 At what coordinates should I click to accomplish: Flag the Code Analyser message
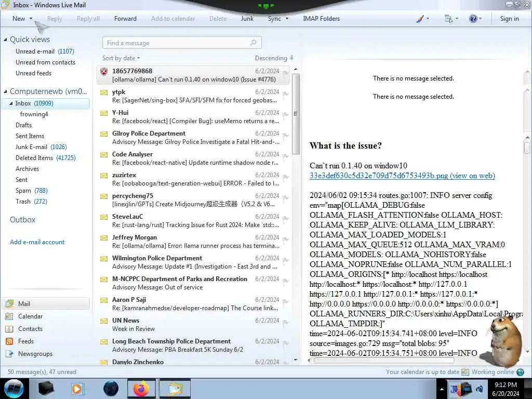(285, 156)
